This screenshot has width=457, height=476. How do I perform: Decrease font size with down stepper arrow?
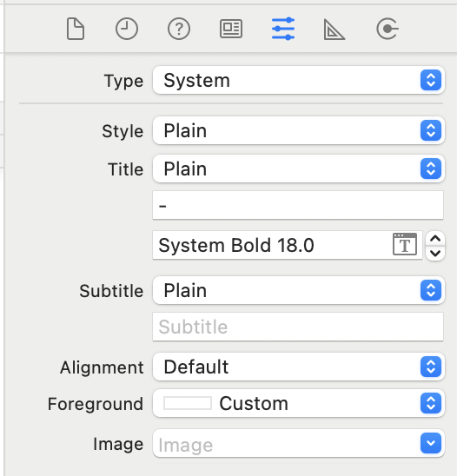point(435,253)
